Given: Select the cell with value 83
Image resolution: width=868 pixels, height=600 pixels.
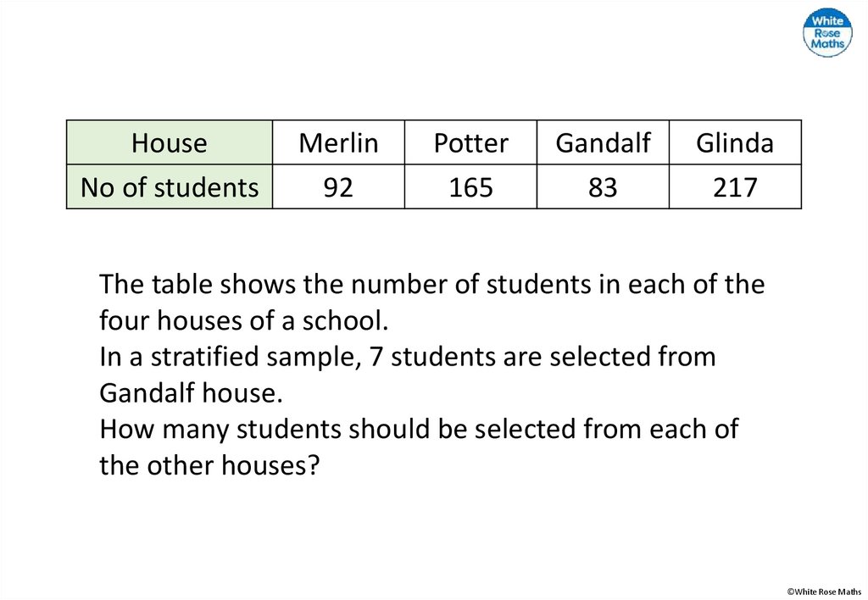Looking at the screenshot, I should click(603, 186).
